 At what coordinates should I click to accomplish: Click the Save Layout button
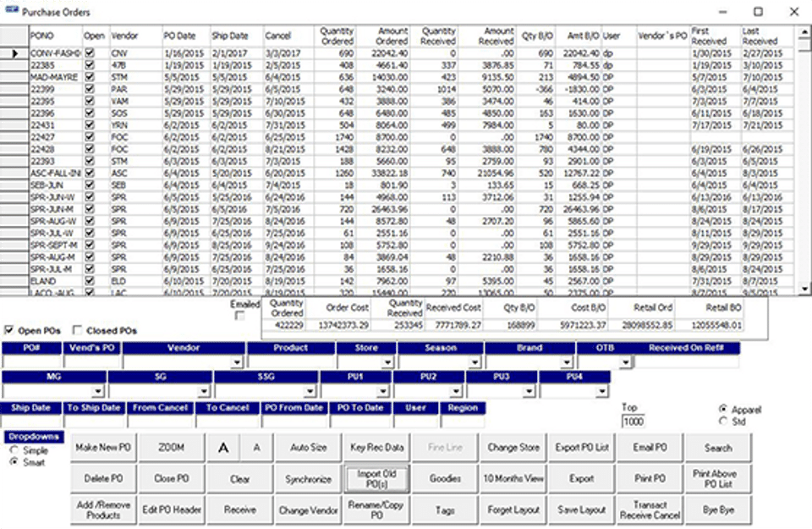[x=582, y=510]
